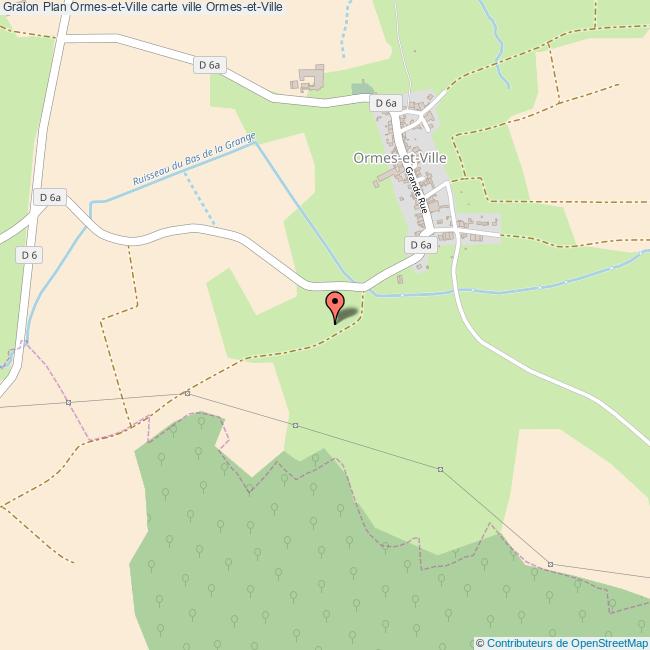This screenshot has height=650, width=650.
Task: Click the pylon below the red marker
Action: click(x=295, y=425)
